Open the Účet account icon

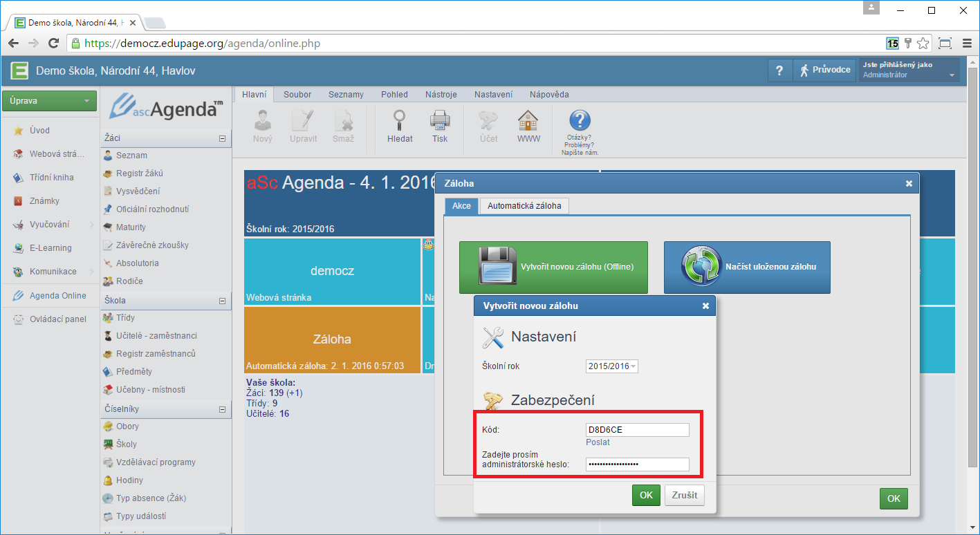[489, 120]
